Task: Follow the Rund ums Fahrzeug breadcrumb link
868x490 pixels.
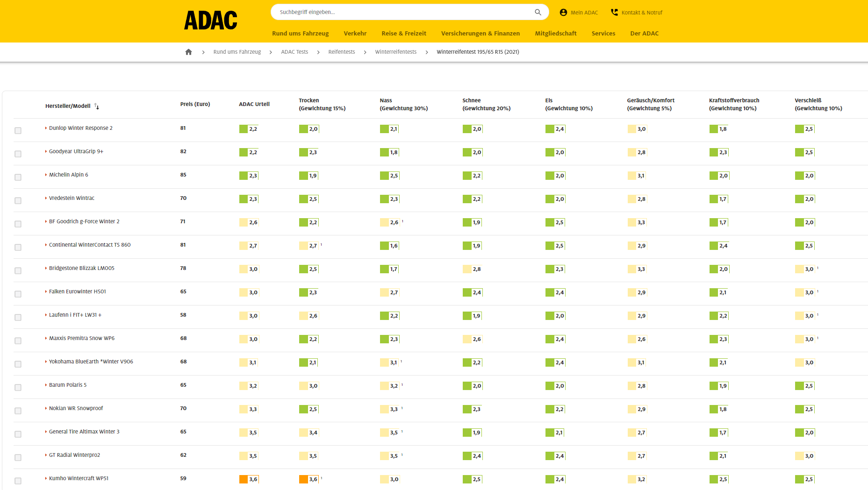Action: pyautogui.click(x=237, y=52)
